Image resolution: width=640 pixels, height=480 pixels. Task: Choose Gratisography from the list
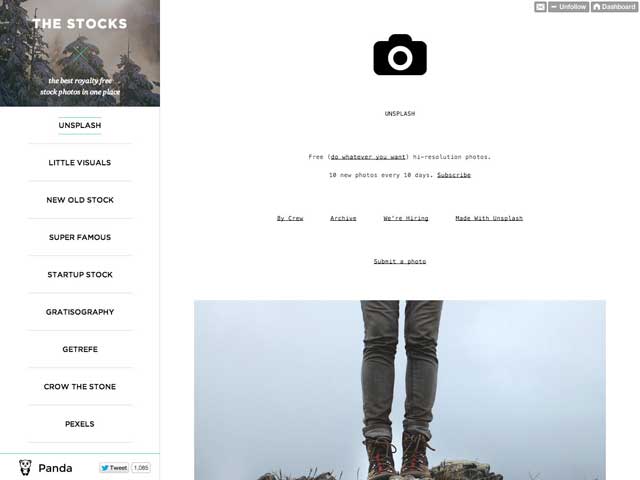tap(80, 312)
